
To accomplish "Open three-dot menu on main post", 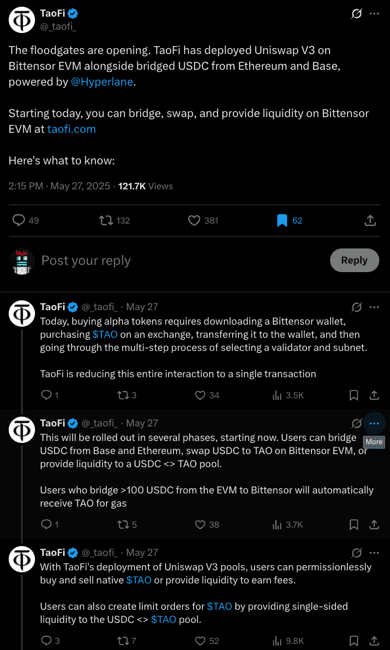I will [374, 14].
